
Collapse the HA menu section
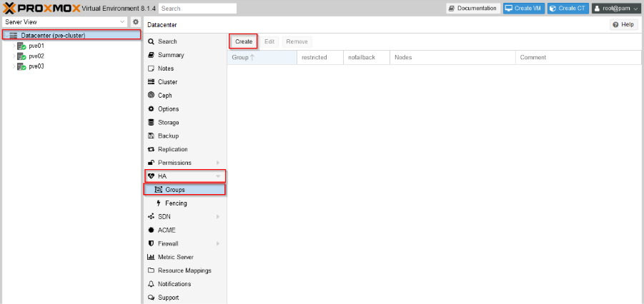(x=217, y=176)
